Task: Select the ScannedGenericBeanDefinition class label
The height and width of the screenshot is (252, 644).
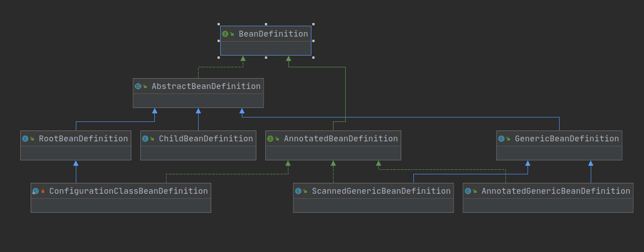Action: [x=381, y=191]
